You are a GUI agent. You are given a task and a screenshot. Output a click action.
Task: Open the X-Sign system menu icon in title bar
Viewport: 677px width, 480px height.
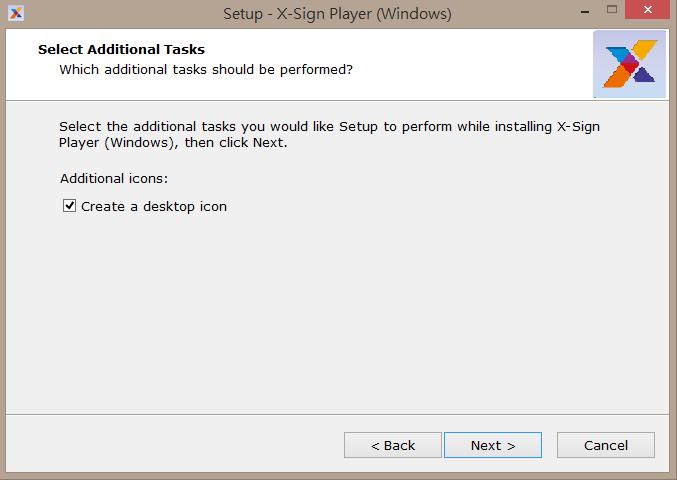pyautogui.click(x=16, y=13)
